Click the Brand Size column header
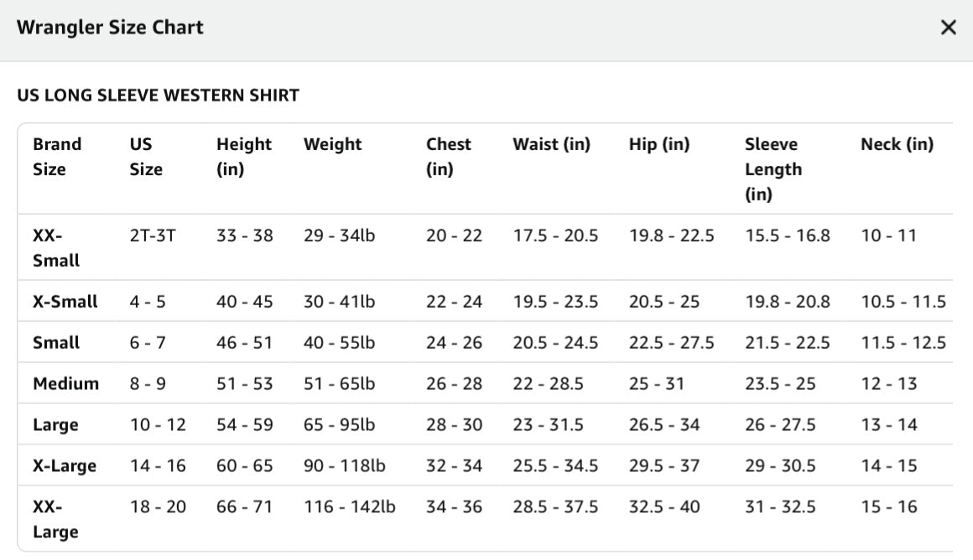 pos(57,156)
